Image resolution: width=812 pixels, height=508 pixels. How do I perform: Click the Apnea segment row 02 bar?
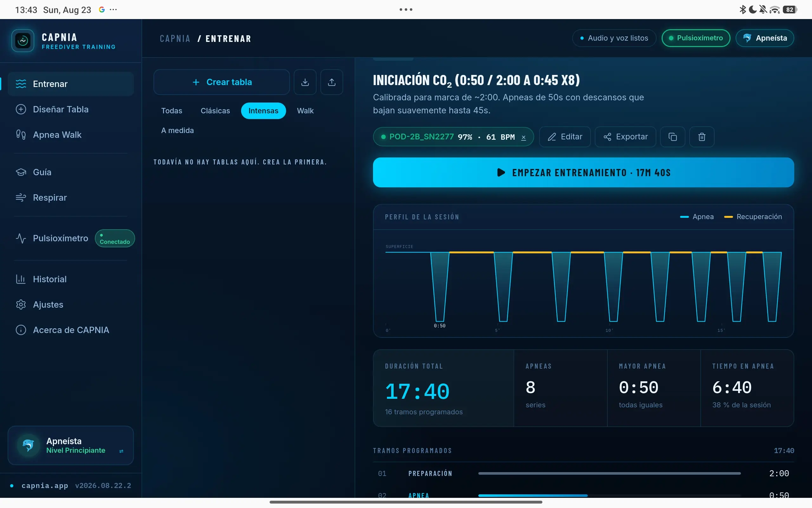click(609, 495)
